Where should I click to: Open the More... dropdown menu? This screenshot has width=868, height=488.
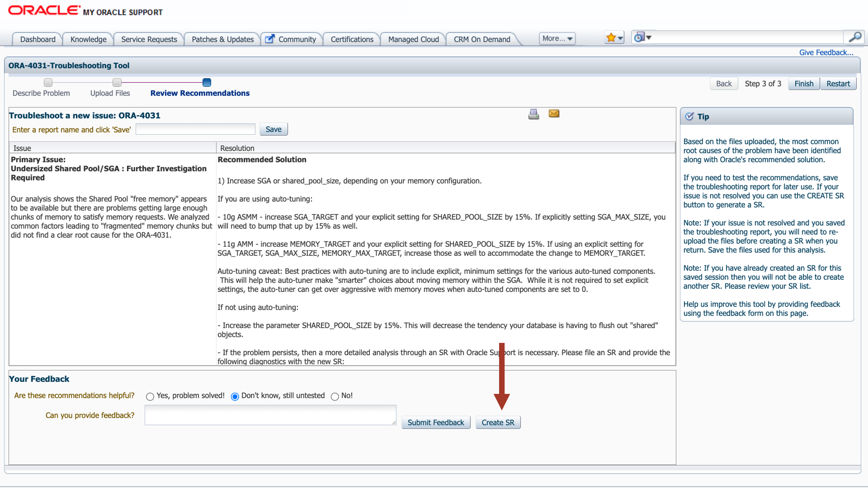(557, 38)
